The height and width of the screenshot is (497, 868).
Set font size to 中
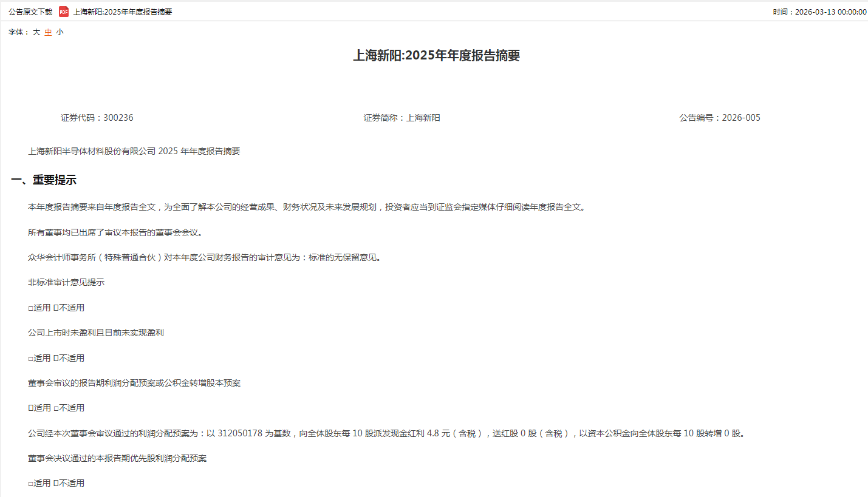pos(48,32)
